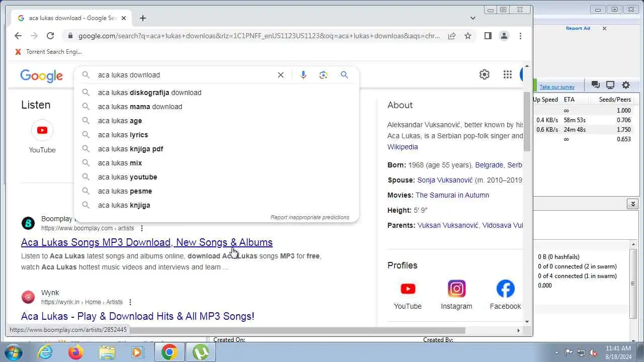Open uTorrent chat bubbles icon

(595, 85)
